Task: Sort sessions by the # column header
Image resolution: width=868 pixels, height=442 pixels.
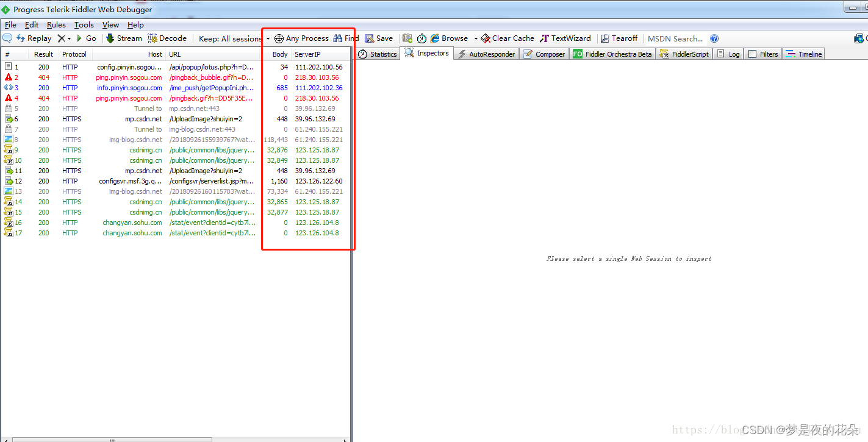Action: click(16, 54)
